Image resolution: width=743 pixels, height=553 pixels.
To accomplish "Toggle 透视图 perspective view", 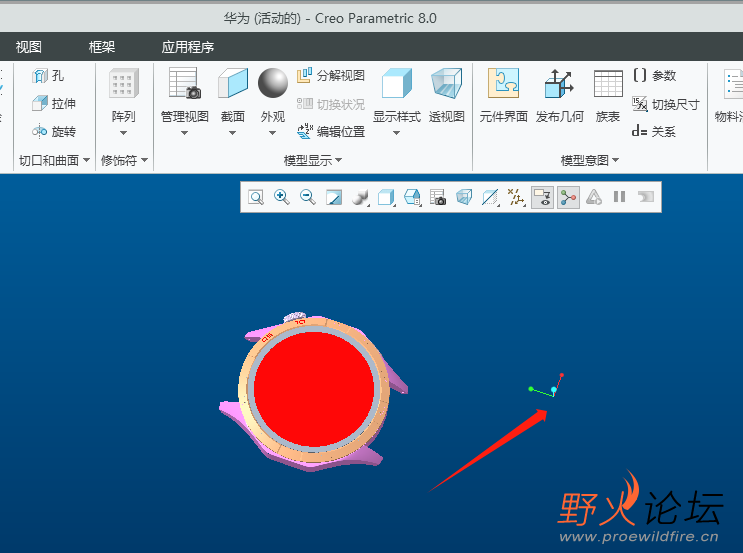I will [446, 95].
